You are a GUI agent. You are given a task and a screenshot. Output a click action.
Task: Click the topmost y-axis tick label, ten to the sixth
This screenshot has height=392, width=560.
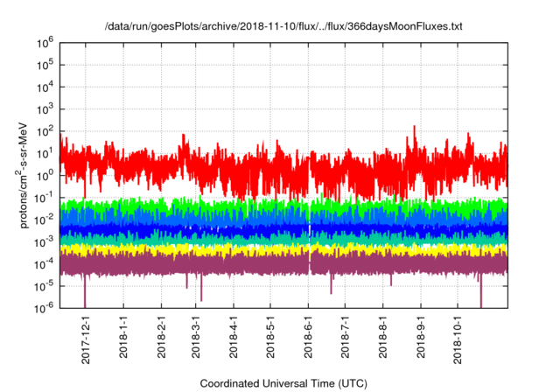coord(46,41)
